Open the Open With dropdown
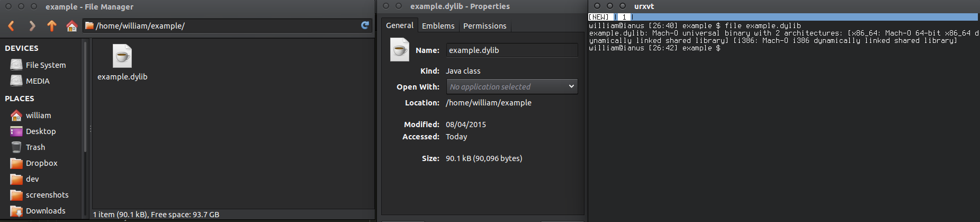Viewport: 980px width, 222px height. (x=511, y=86)
